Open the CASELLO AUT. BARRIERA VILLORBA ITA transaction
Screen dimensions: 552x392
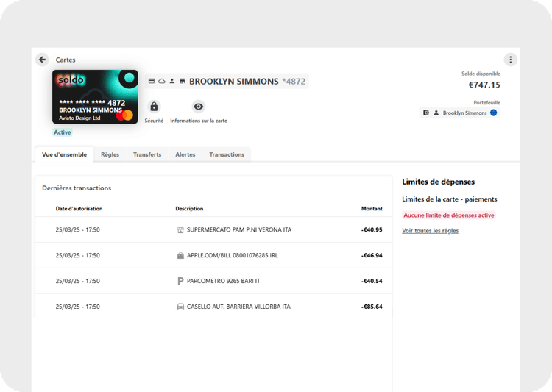(x=213, y=307)
